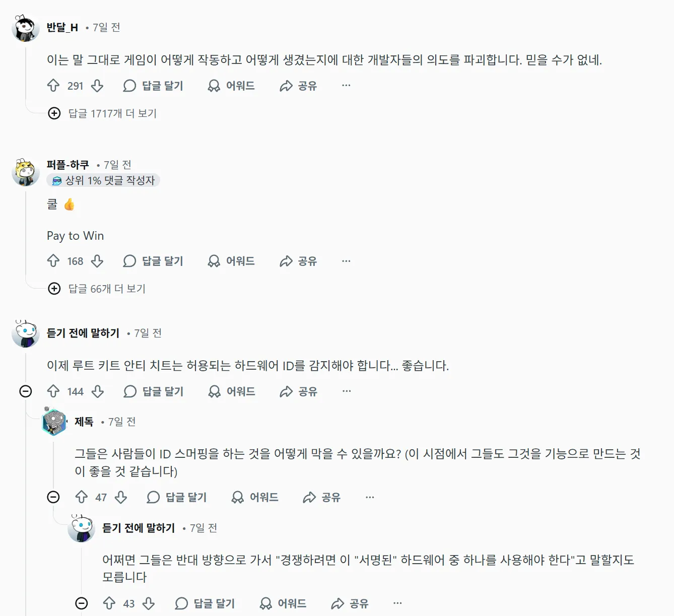Image resolution: width=674 pixels, height=616 pixels.
Task: Open 반달_H's profile via username
Action: tap(61, 28)
